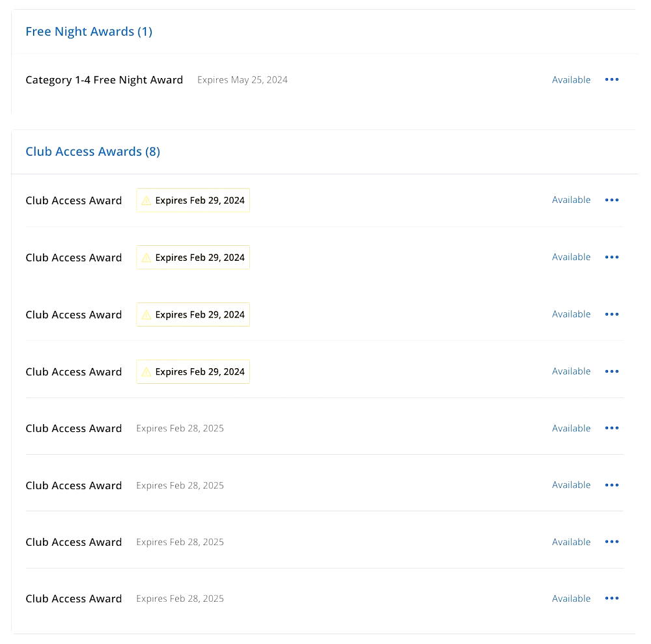Click the warning icon beside the second Feb 29 expiry badge
This screenshot has width=651, height=644.
point(146,257)
